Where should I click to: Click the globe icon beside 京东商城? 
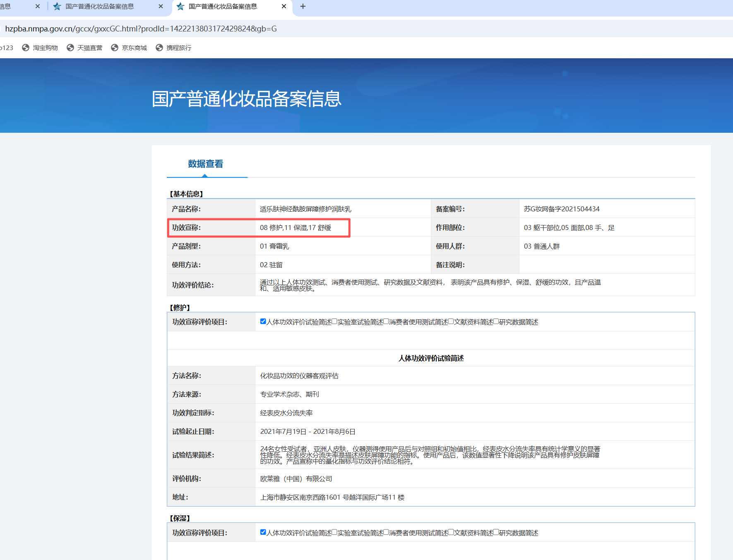pos(115,48)
